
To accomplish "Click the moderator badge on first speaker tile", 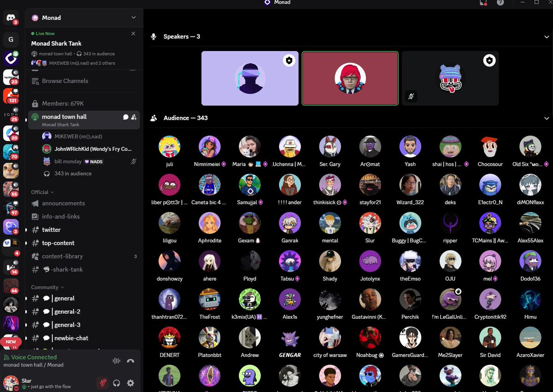I will tap(288, 60).
